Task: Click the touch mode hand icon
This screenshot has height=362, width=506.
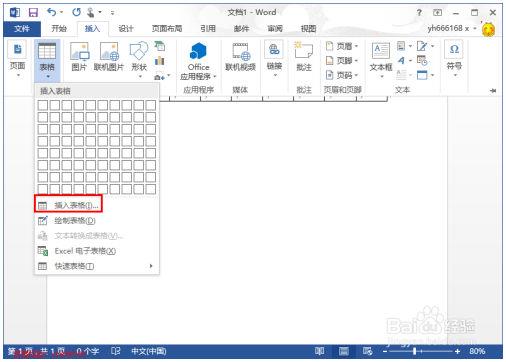Action: (x=91, y=13)
